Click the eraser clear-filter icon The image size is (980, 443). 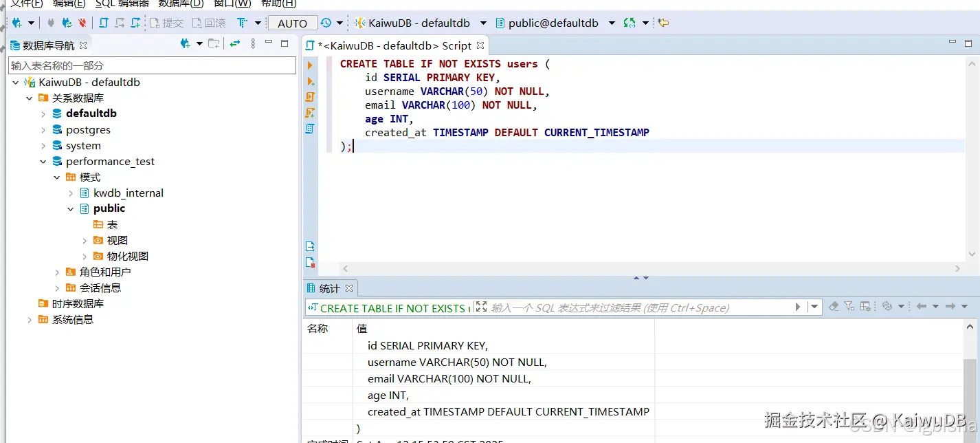(834, 306)
